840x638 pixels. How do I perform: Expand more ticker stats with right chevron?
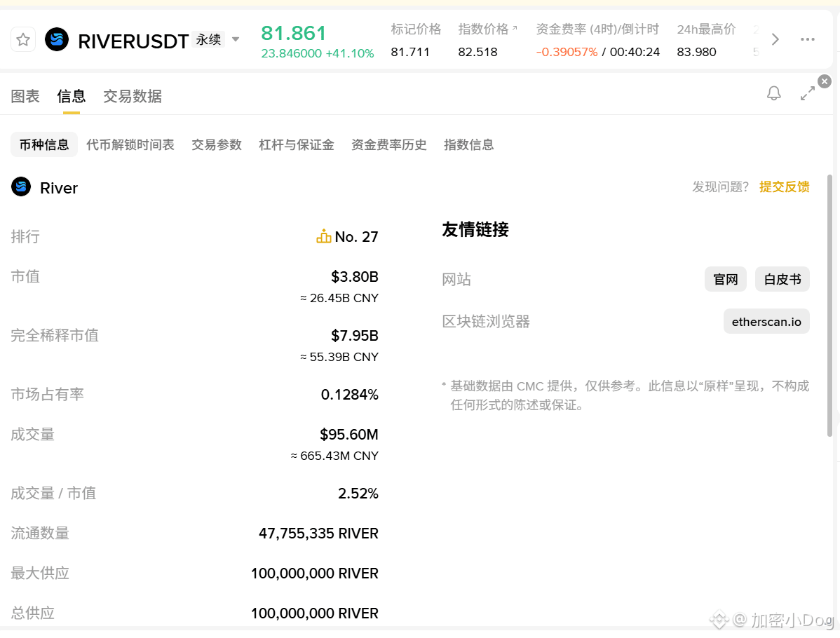[x=775, y=40]
